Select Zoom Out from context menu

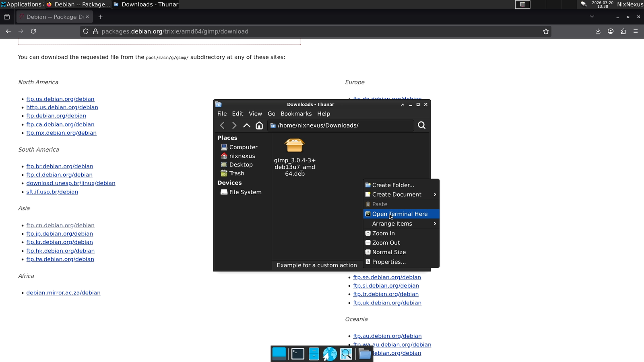[401, 243]
